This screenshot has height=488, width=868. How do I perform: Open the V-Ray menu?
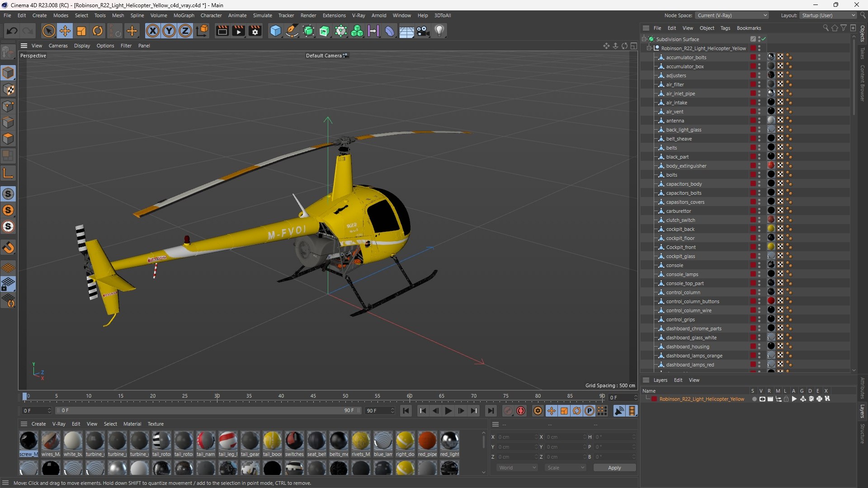click(359, 15)
